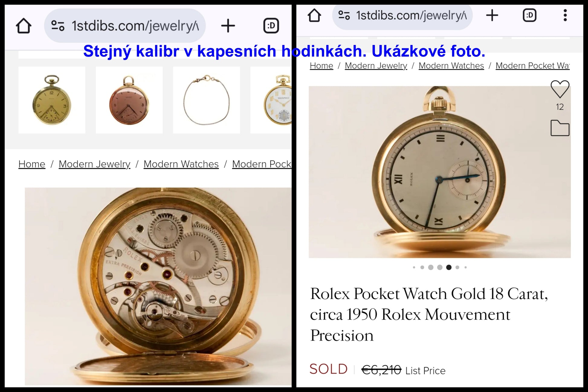This screenshot has width=588, height=392.
Task: Tap site settings icon in right address bar
Action: pyautogui.click(x=344, y=15)
